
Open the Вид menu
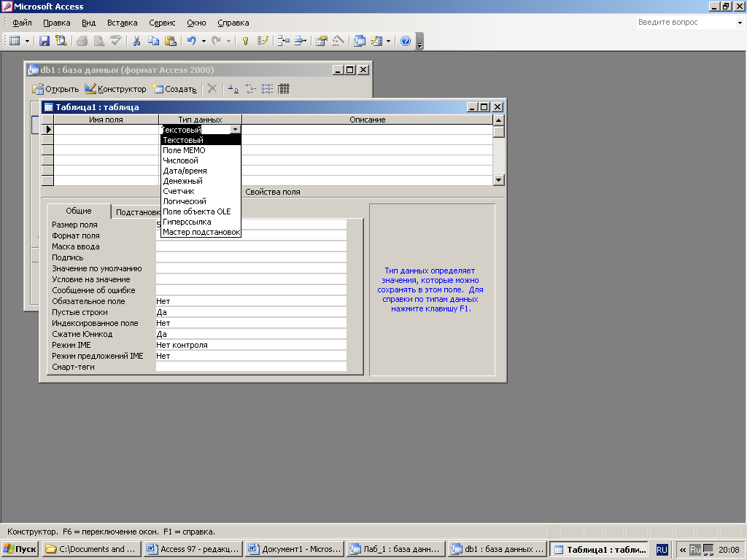(88, 23)
